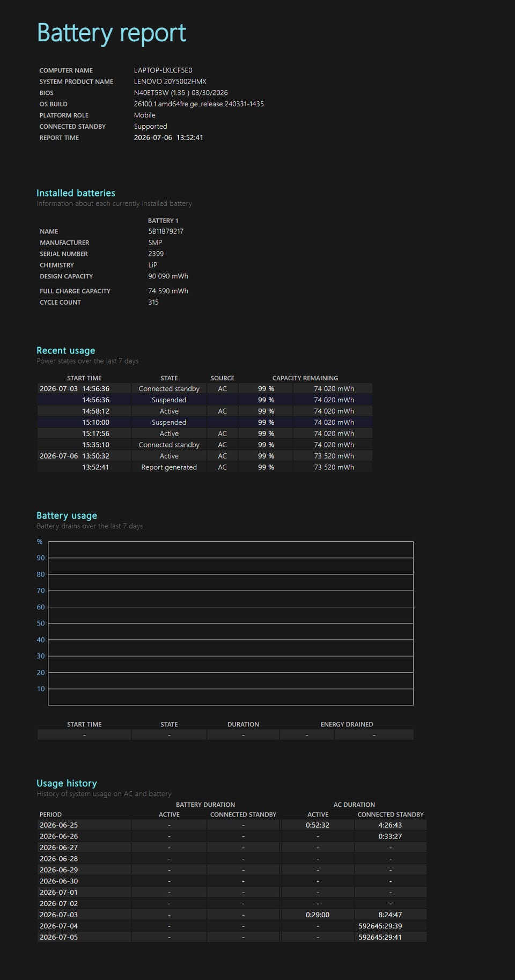Click the 90 percent axis label
515x980 pixels.
click(41, 558)
